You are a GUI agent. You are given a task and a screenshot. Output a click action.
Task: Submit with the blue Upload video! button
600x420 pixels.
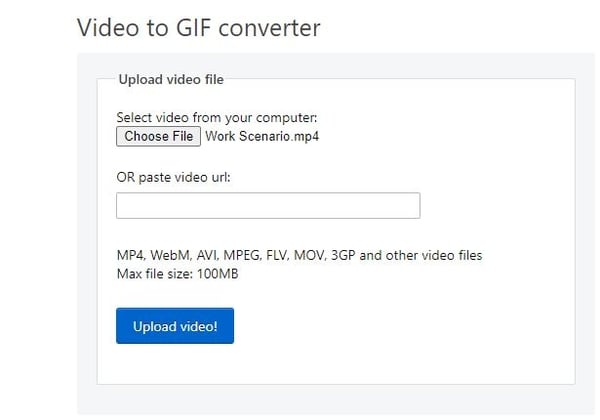pos(175,326)
